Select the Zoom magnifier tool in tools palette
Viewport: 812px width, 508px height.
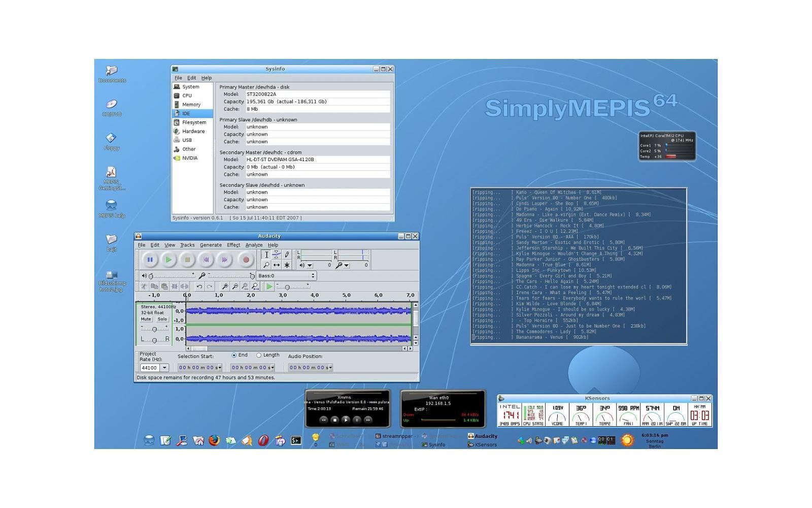tap(266, 265)
